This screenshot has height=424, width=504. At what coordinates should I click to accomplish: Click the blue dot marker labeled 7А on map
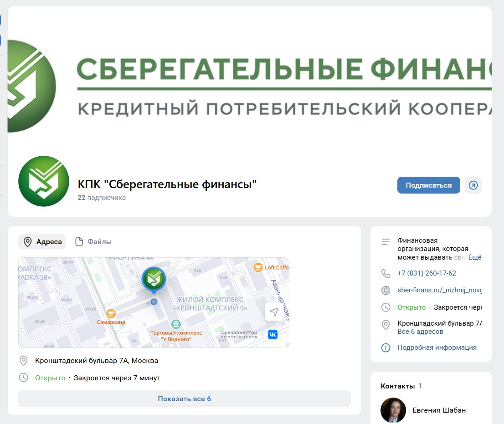154,302
